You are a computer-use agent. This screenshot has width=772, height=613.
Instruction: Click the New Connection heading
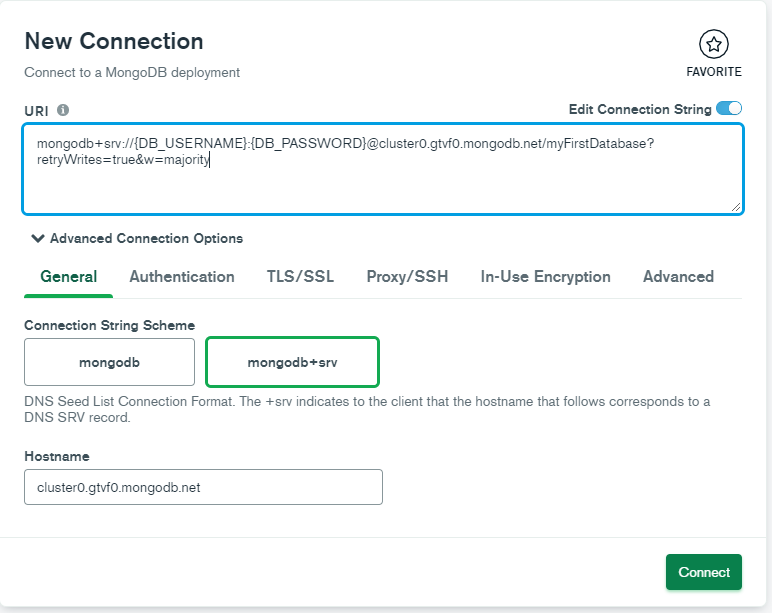point(114,41)
